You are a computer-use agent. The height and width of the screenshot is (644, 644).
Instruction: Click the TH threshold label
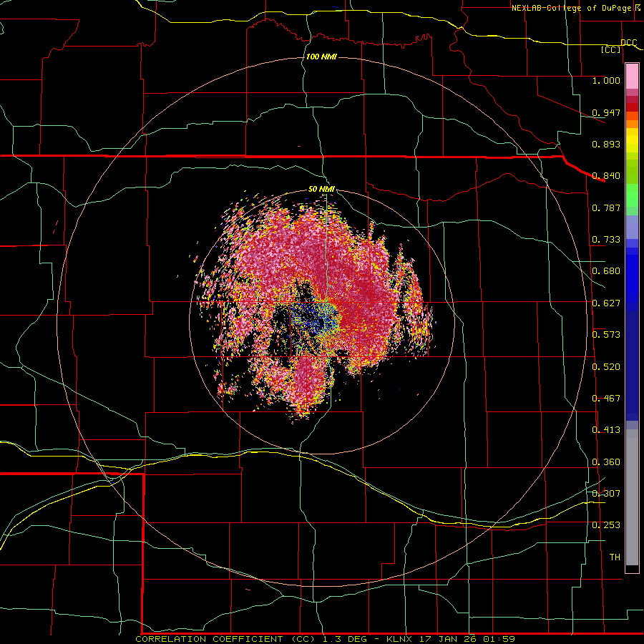pos(615,557)
